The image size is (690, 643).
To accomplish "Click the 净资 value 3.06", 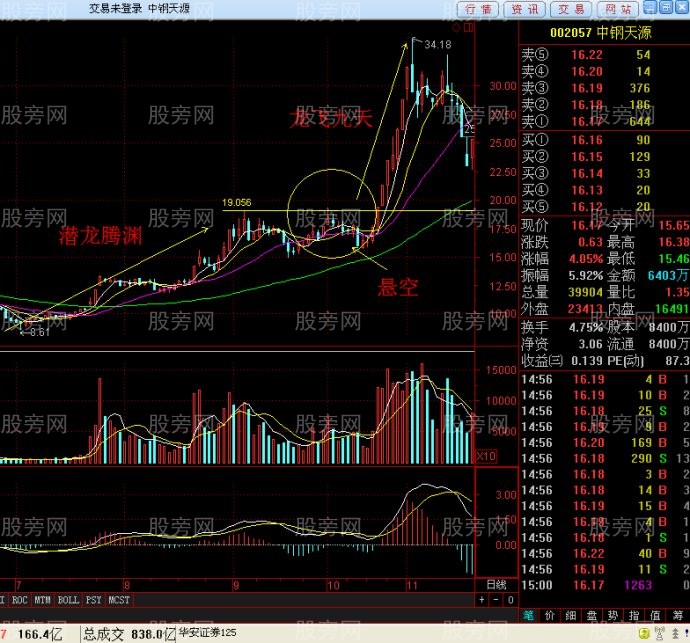I will (591, 344).
